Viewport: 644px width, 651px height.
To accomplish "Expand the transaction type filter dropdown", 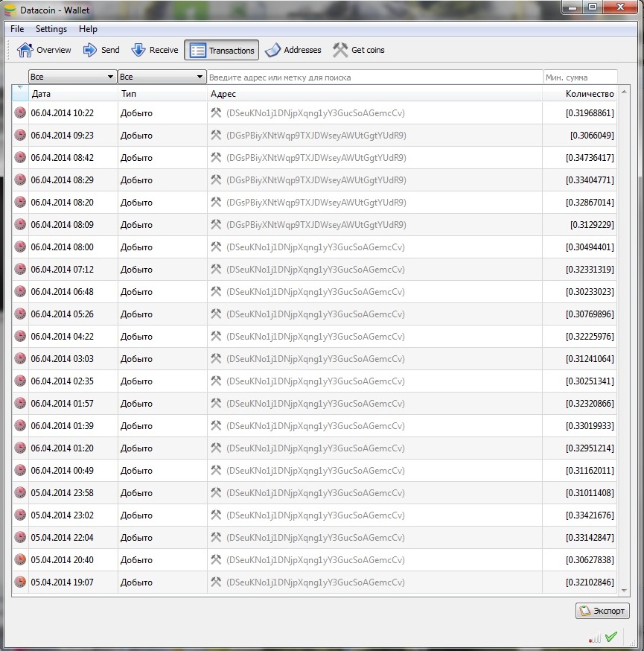I will [x=162, y=77].
